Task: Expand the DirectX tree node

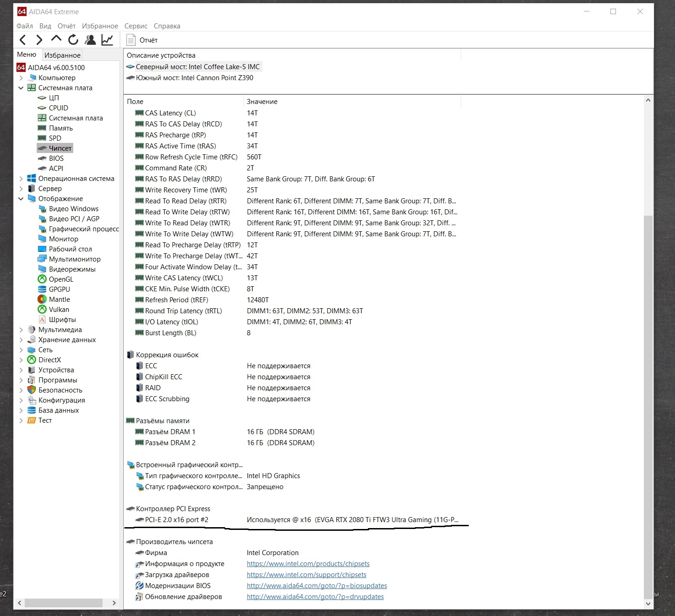Action: coord(21,360)
